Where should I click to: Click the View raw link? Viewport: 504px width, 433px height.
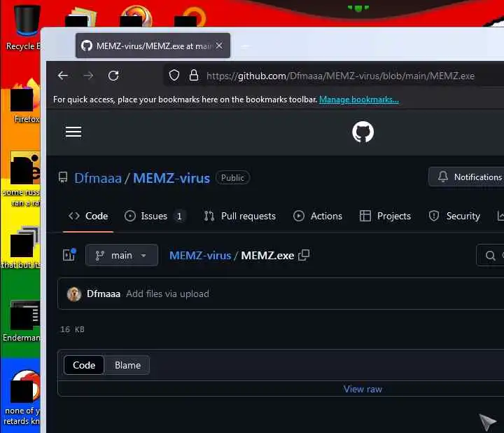coord(363,390)
